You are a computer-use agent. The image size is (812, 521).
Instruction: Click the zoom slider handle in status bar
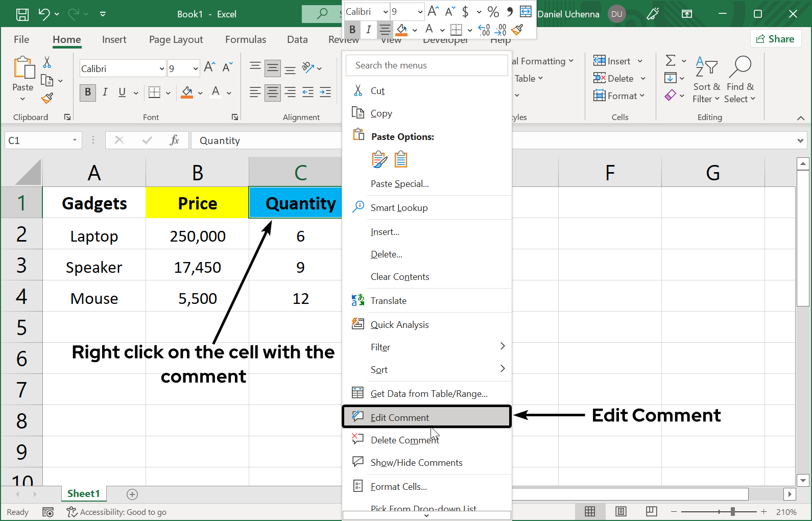click(x=732, y=511)
